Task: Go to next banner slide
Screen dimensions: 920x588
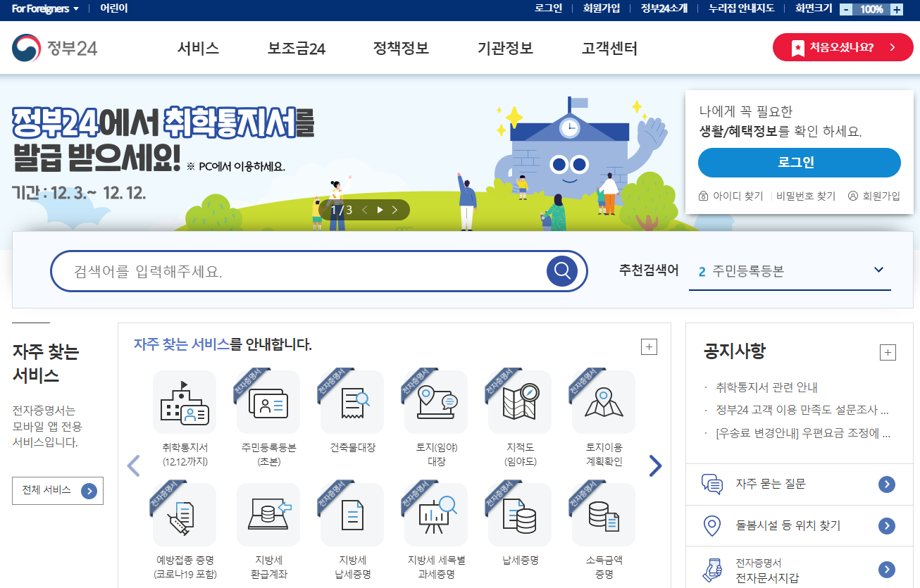Action: 395,210
